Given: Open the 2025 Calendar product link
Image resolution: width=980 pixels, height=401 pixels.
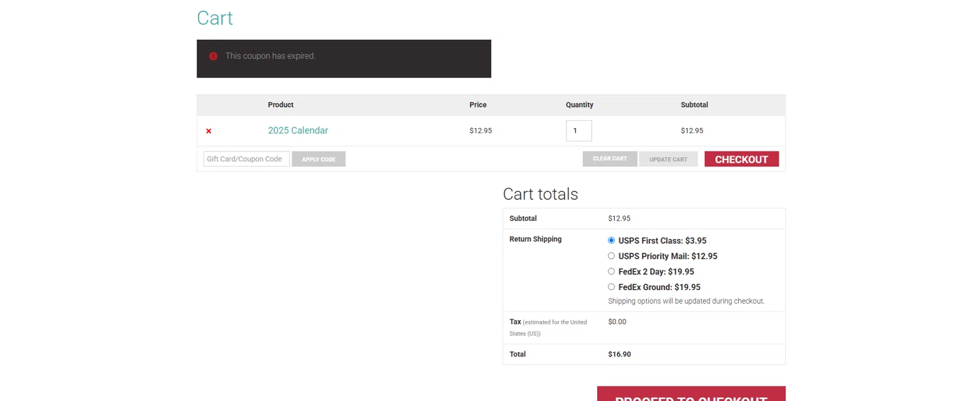Looking at the screenshot, I should pyautogui.click(x=298, y=131).
